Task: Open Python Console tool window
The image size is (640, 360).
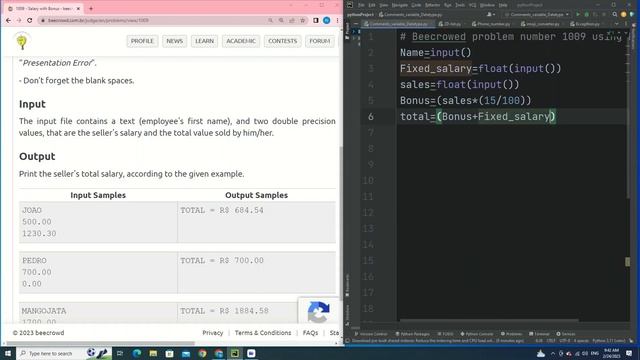Action: point(477,334)
